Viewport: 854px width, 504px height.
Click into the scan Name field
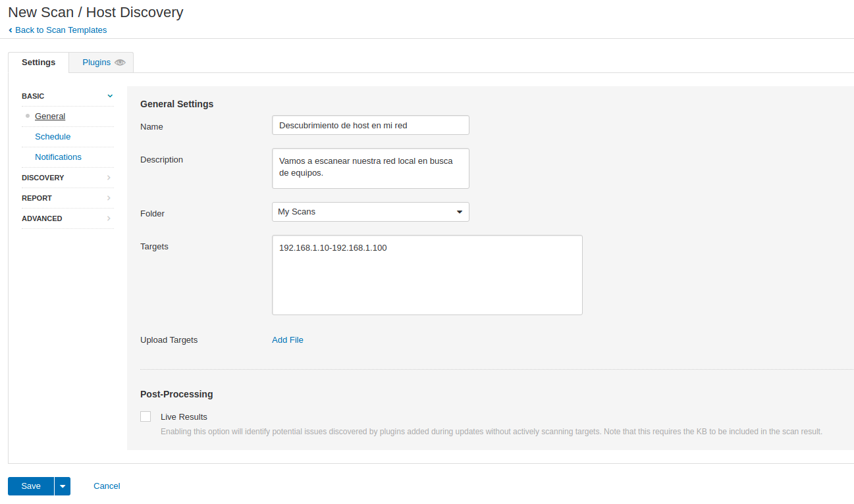(x=371, y=125)
